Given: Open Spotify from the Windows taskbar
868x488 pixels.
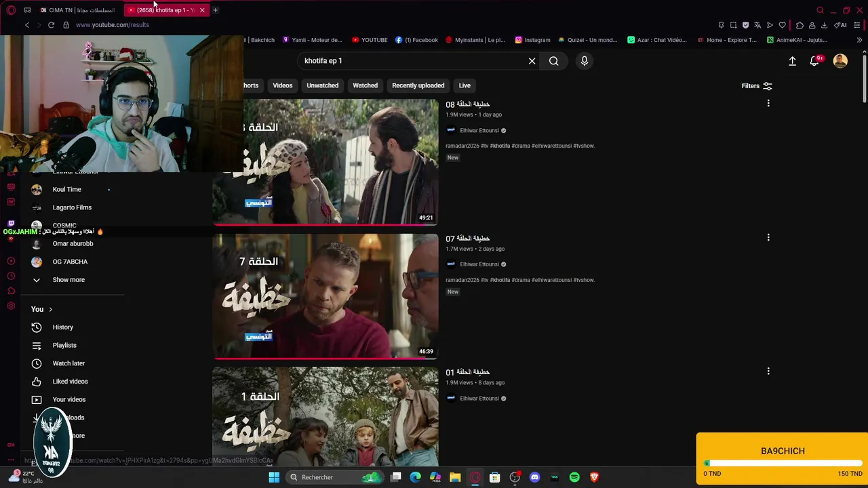Looking at the screenshot, I should [574, 477].
